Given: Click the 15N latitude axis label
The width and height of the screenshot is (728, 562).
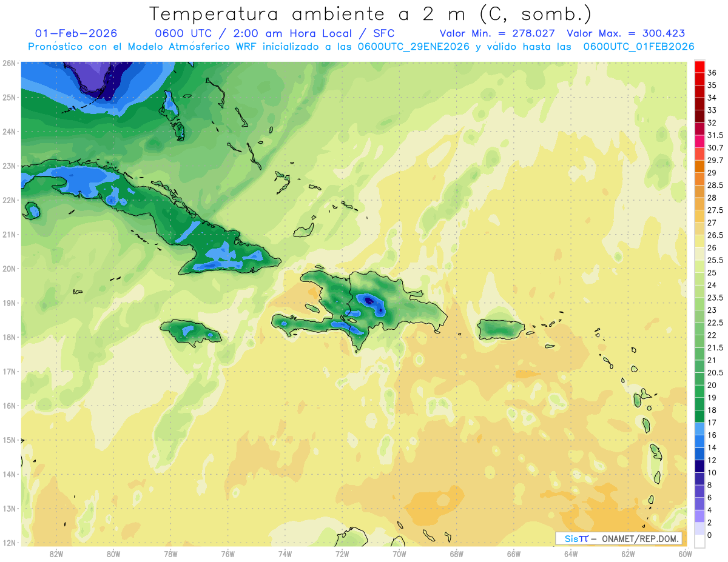Looking at the screenshot, I should coord(9,440).
